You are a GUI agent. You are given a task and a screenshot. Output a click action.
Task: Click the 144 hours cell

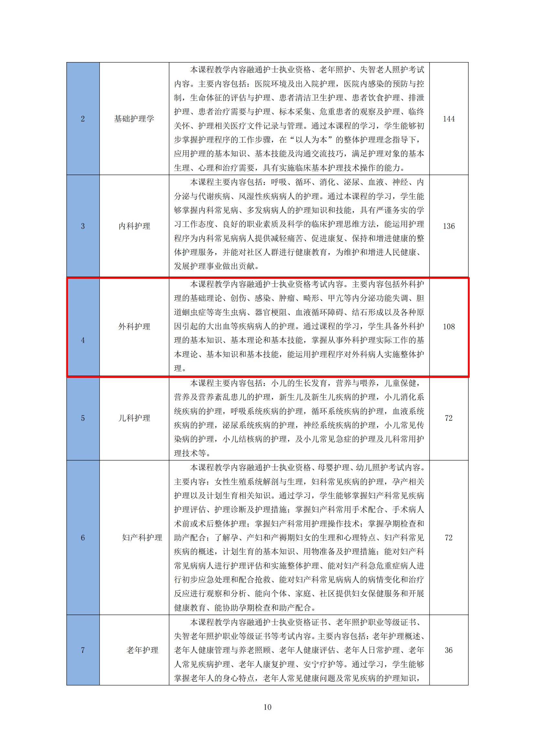pyautogui.click(x=448, y=119)
